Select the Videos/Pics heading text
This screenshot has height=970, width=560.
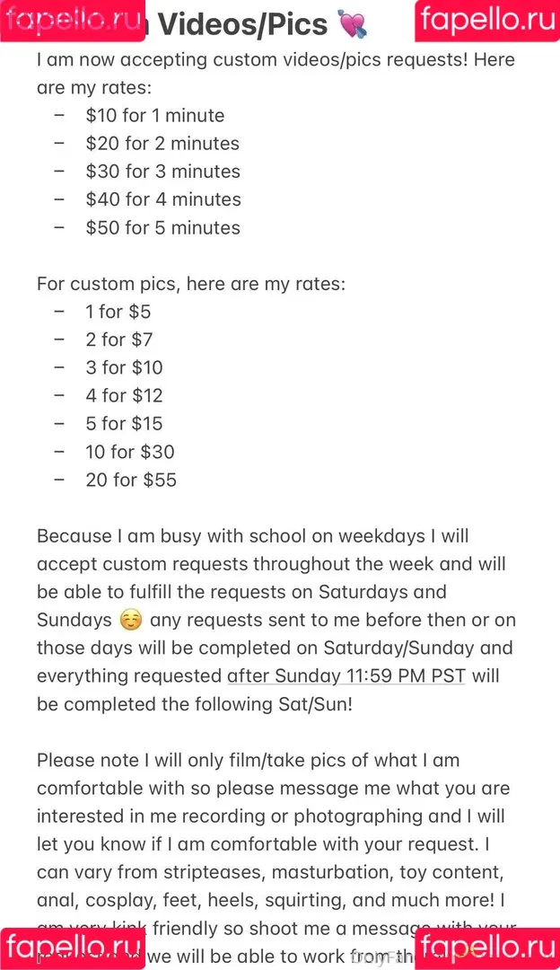tap(242, 25)
